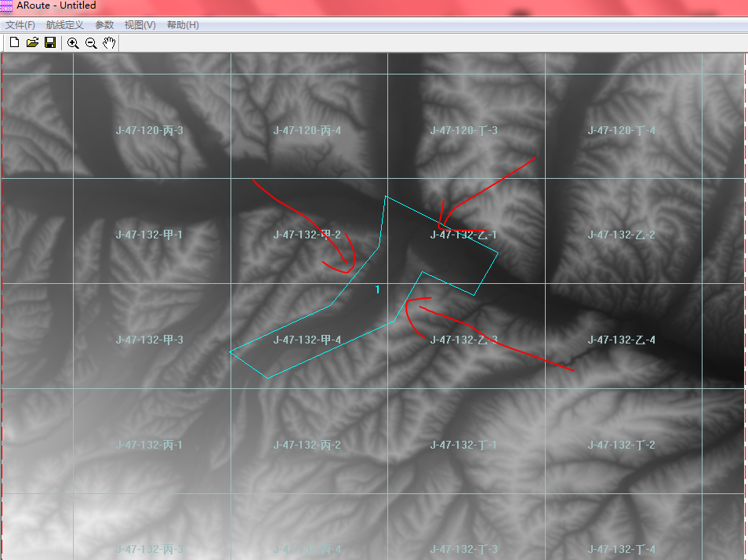Click map sheet label J-47-132-丁-2
This screenshot has width=748, height=560.
[x=621, y=445]
